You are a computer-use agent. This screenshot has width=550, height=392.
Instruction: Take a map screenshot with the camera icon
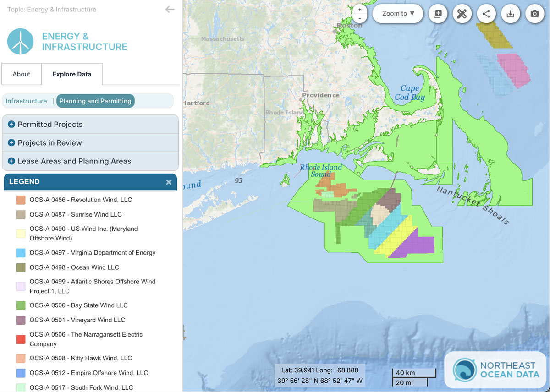point(534,14)
